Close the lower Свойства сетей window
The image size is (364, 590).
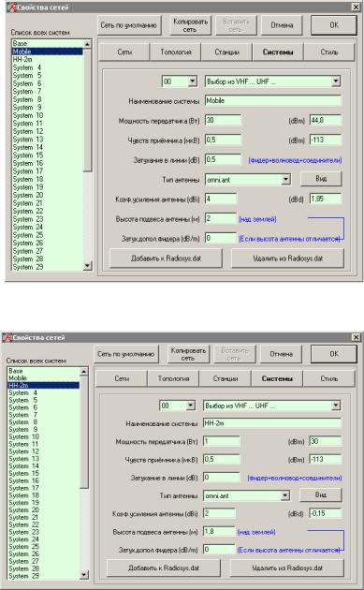pos(356,337)
